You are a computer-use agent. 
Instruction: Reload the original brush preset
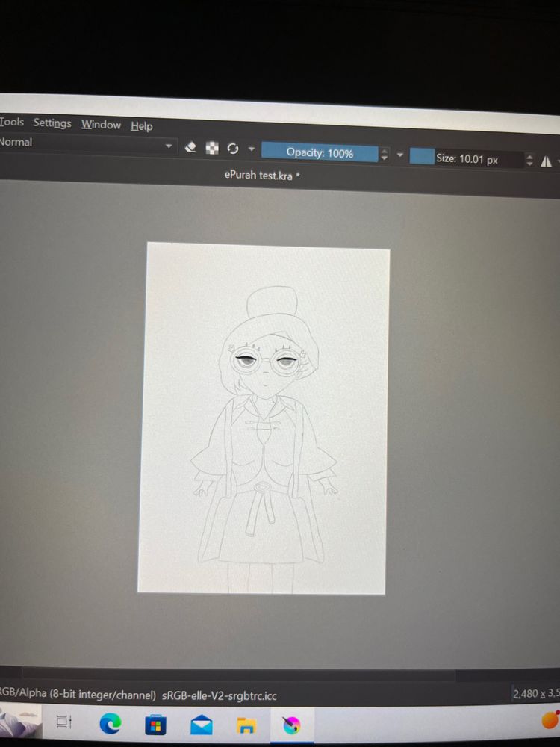pyautogui.click(x=233, y=149)
